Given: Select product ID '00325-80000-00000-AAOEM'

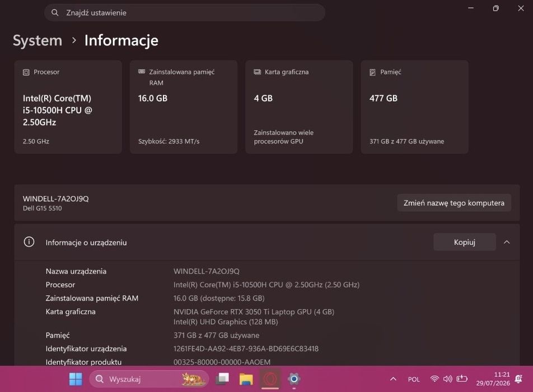Looking at the screenshot, I should 222,362.
